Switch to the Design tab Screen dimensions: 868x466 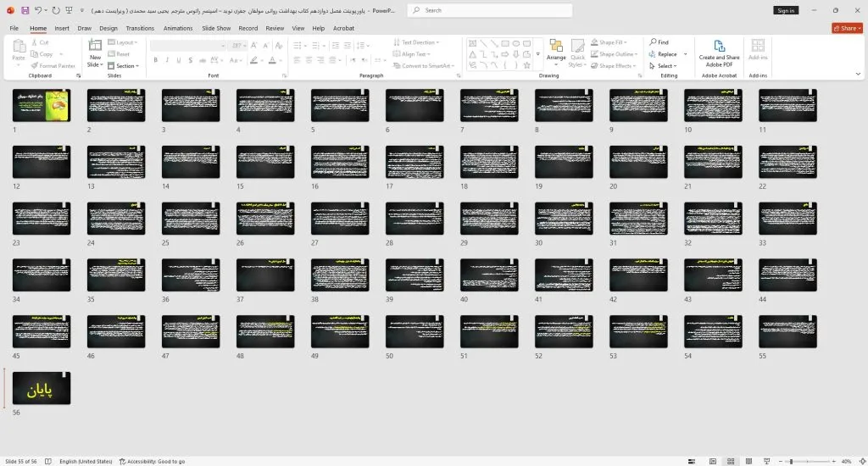pos(108,28)
